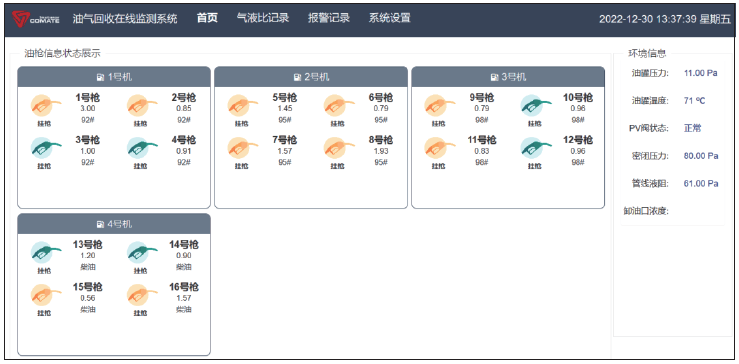This screenshot has height=364, width=739.
Task: Click the 油气回收在线监测系统 title
Action: pyautogui.click(x=125, y=19)
